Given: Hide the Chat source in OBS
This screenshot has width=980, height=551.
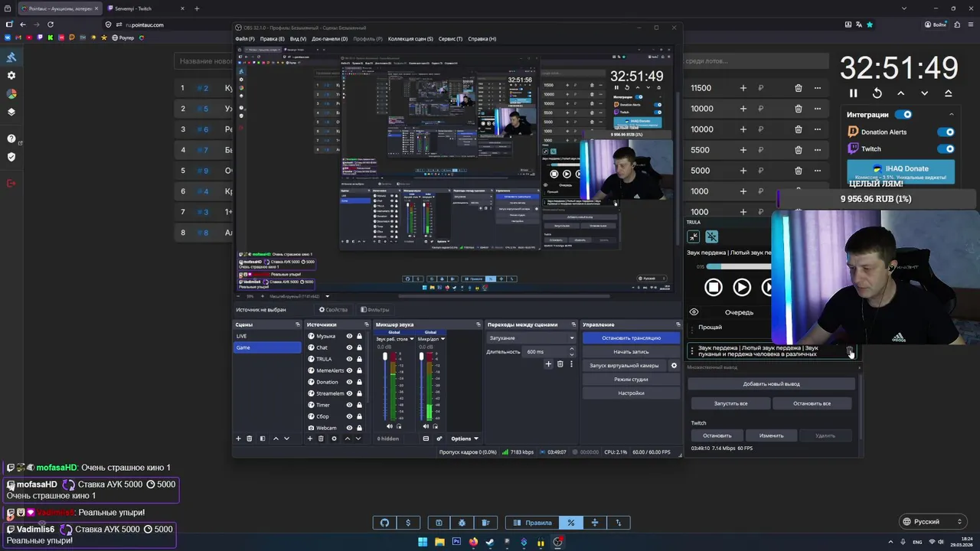Looking at the screenshot, I should click(x=349, y=347).
